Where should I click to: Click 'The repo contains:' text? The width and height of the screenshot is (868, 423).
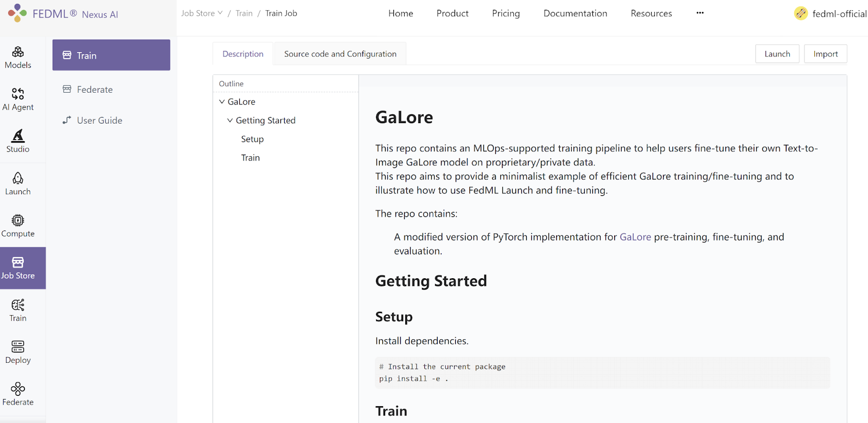coord(417,214)
